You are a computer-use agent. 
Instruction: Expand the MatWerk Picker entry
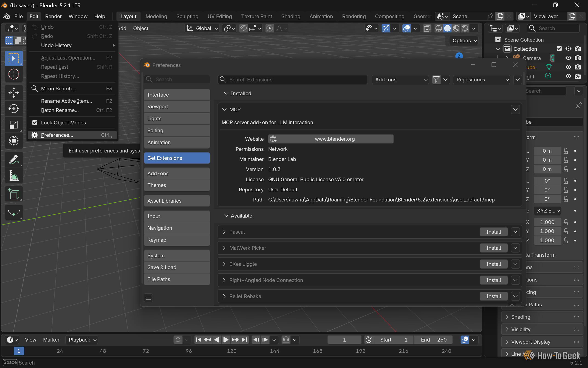click(224, 248)
